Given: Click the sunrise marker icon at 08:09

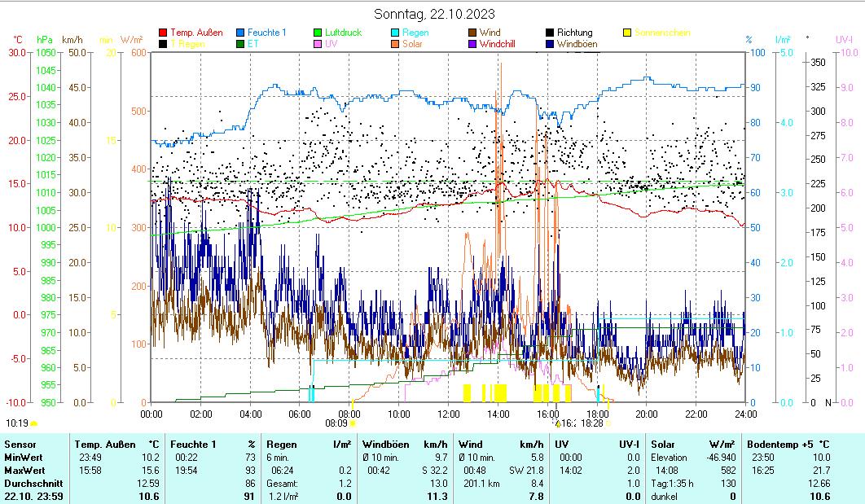Looking at the screenshot, I should [352, 423].
